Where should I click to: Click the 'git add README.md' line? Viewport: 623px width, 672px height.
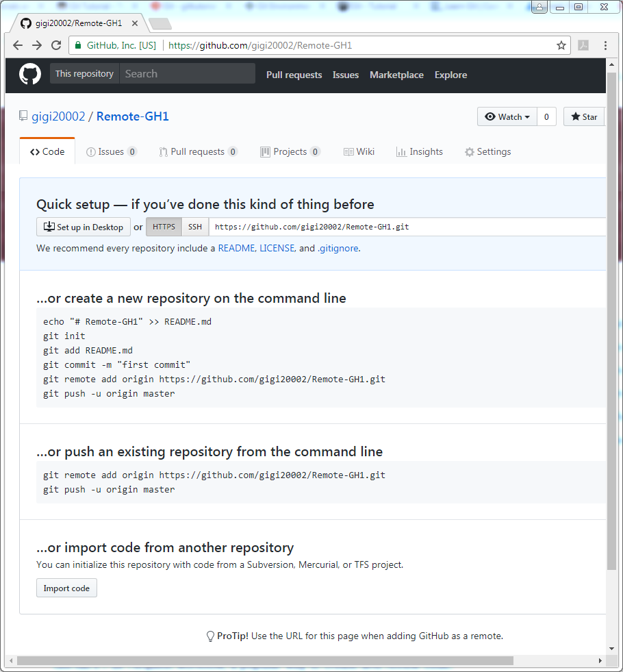pos(88,351)
